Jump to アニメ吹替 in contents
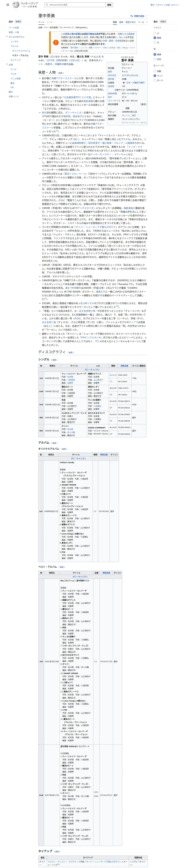 pos(15,79)
